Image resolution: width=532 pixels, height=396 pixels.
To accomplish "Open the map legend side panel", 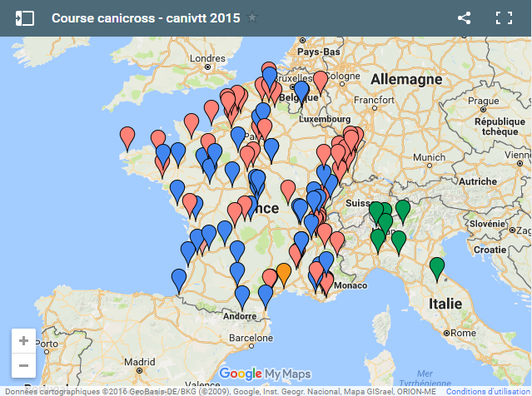I will [24, 17].
